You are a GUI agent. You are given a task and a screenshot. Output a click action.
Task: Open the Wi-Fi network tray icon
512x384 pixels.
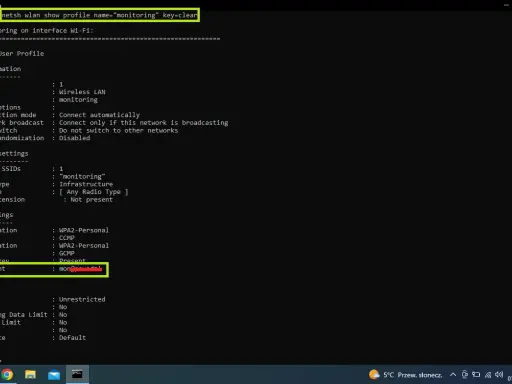488,375
